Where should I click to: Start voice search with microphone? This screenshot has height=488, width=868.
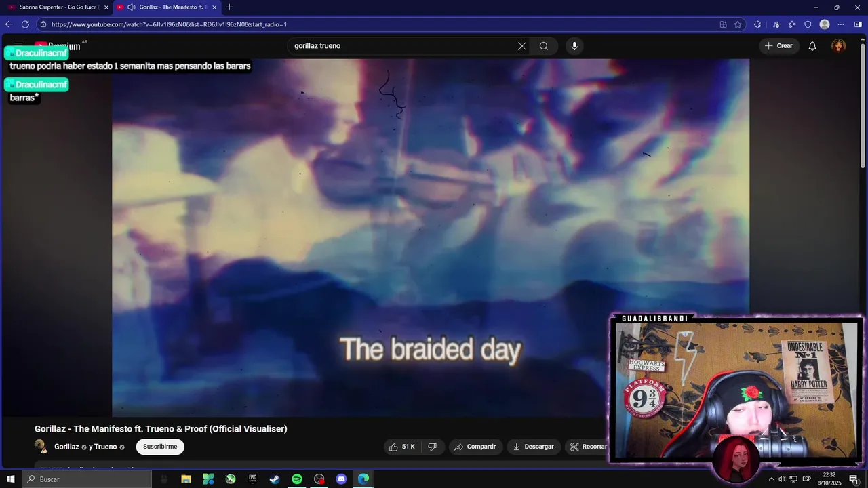click(x=574, y=46)
